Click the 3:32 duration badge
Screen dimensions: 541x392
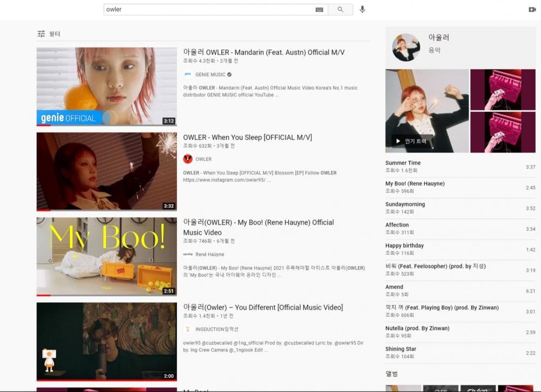(169, 206)
